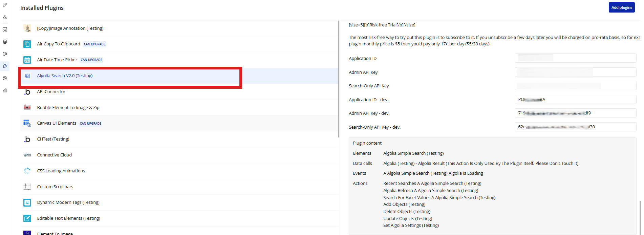Screen dimensions: 644x235
Task: Click the Search For Facet Values action entry
Action: [439, 198]
